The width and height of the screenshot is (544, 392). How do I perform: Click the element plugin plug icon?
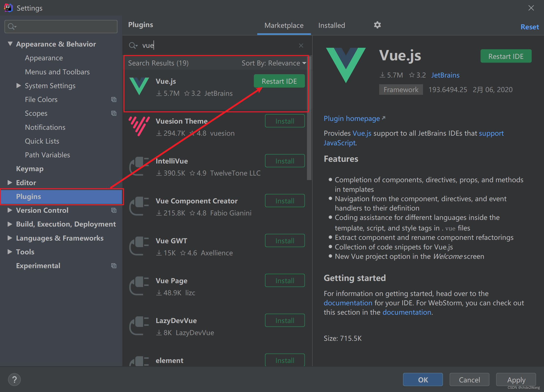coord(139,361)
